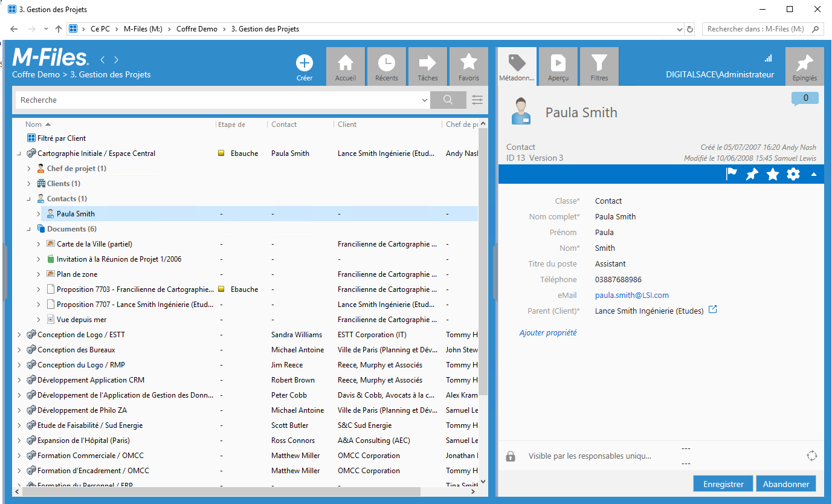This screenshot has width=832, height=504.
Task: Switch to the Métadonnées tab
Action: (x=517, y=66)
